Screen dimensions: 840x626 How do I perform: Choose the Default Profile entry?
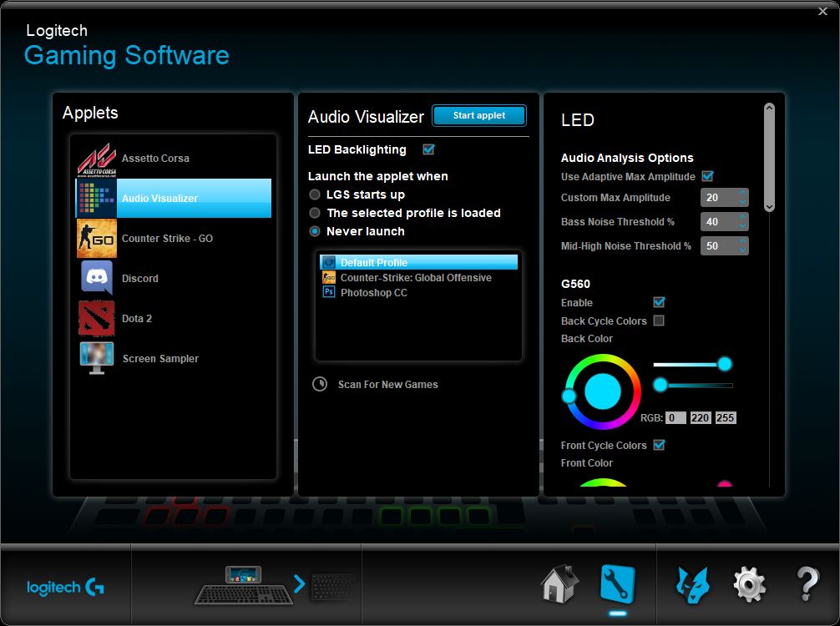419,262
